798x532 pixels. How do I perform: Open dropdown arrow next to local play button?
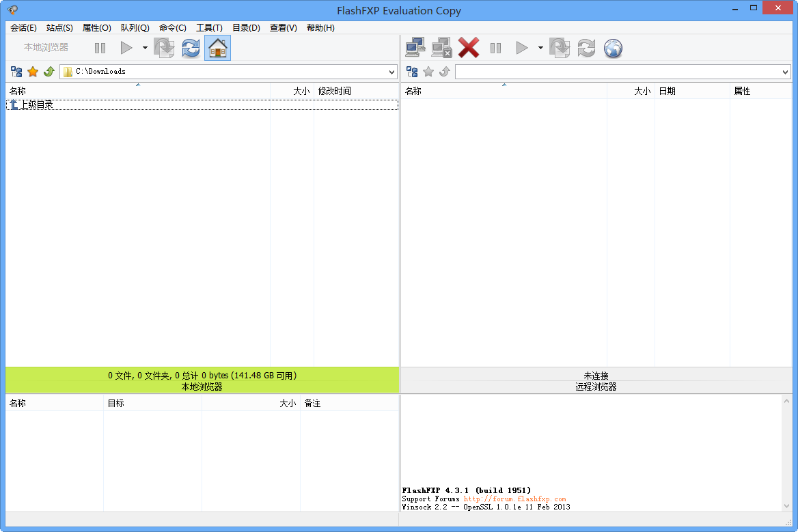(145, 48)
